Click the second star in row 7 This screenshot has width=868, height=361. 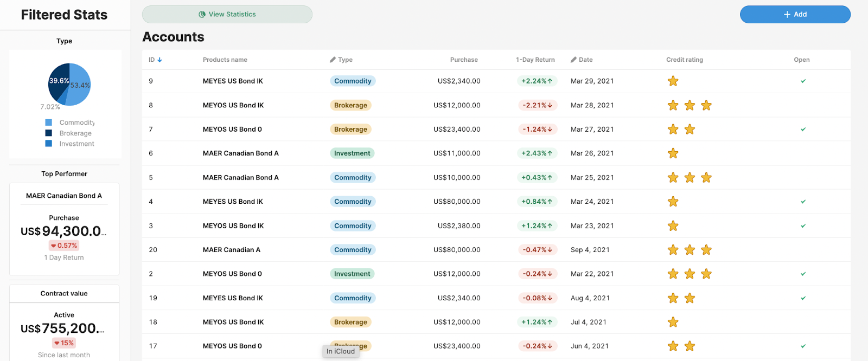[690, 129]
